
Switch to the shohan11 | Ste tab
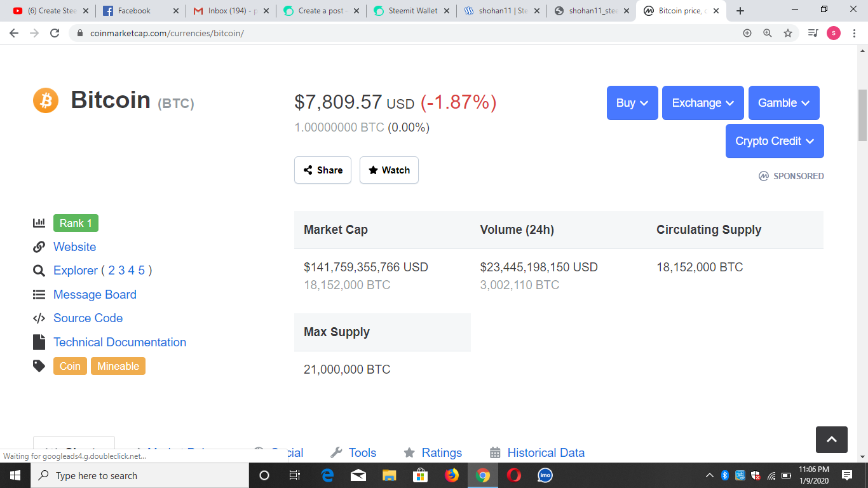501,11
